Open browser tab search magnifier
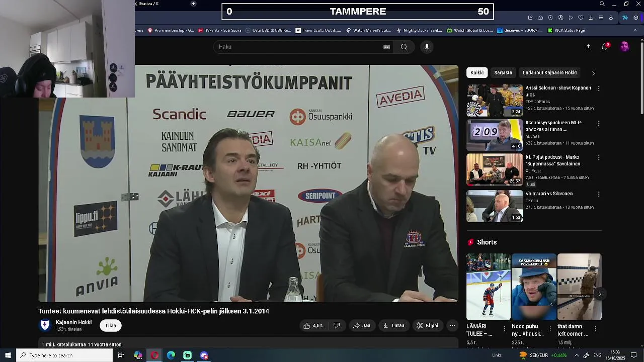 [x=602, y=4]
